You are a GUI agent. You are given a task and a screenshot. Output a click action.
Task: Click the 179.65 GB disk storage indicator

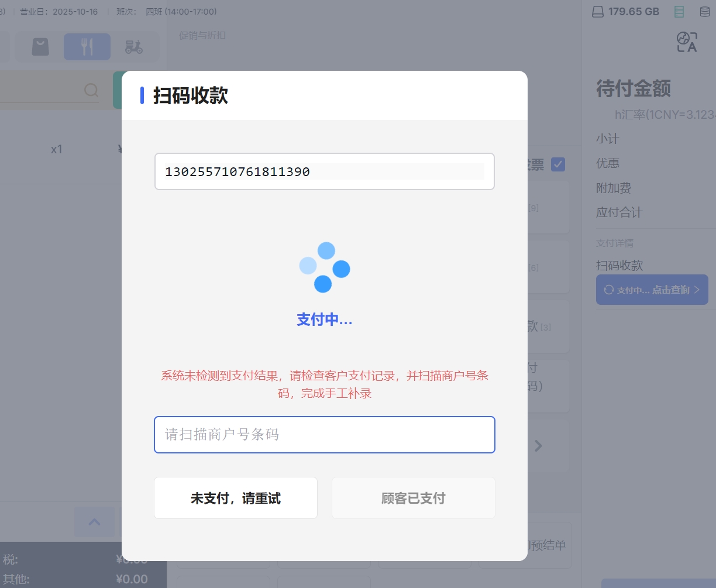point(626,12)
